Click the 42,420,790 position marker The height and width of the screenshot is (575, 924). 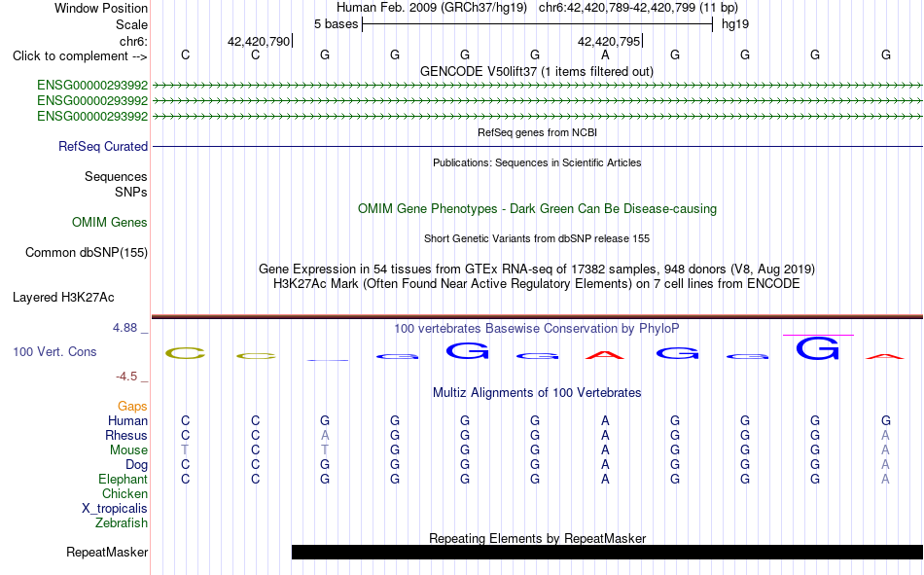260,41
